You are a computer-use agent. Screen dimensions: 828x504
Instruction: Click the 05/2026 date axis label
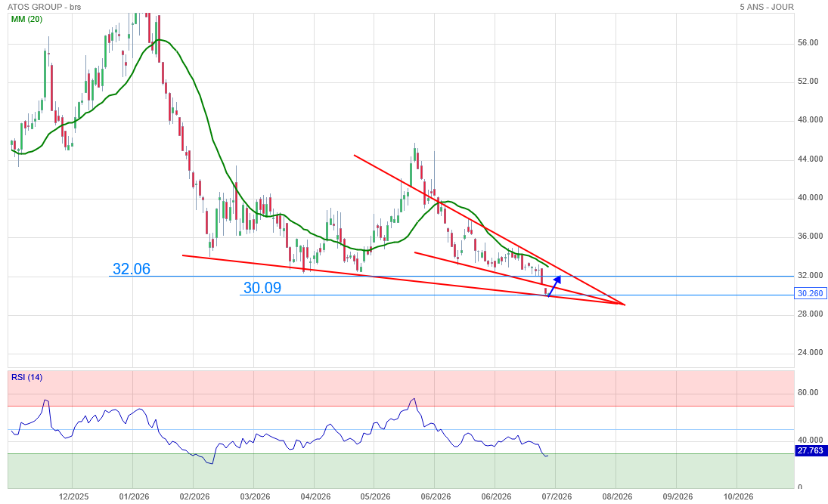pyautogui.click(x=376, y=496)
